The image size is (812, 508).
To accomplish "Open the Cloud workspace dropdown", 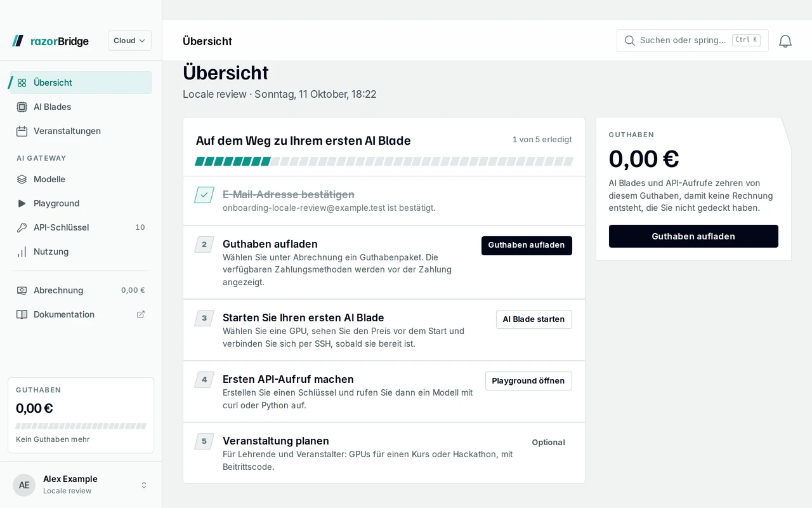I will click(x=129, y=41).
